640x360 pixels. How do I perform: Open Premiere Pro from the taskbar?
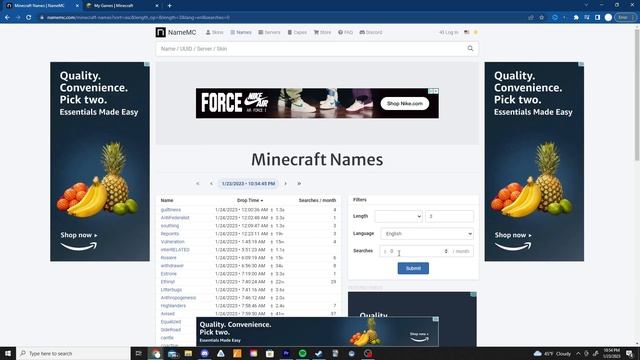(x=286, y=353)
